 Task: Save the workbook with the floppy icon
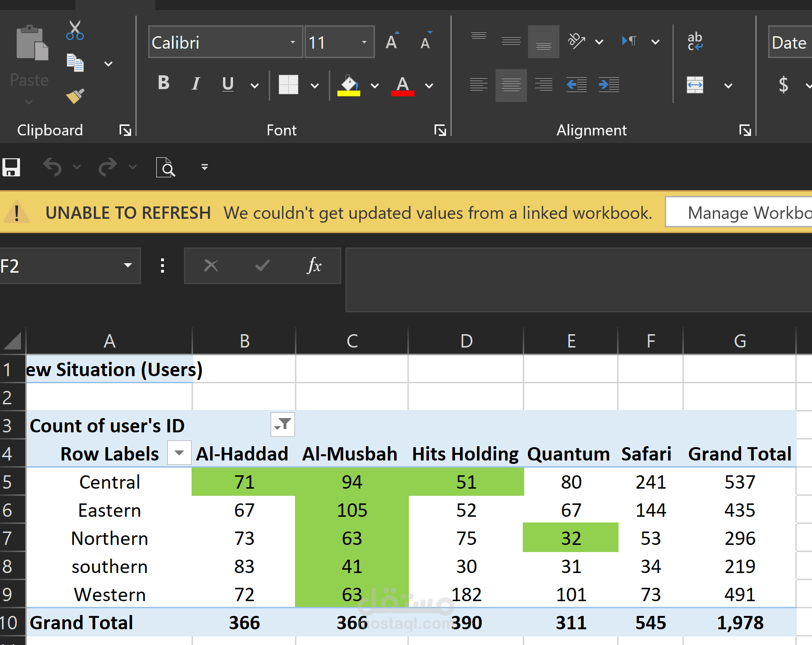[11, 167]
